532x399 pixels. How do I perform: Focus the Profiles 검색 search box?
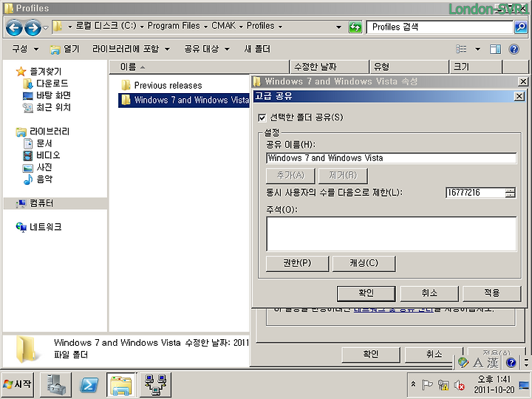coord(440,27)
